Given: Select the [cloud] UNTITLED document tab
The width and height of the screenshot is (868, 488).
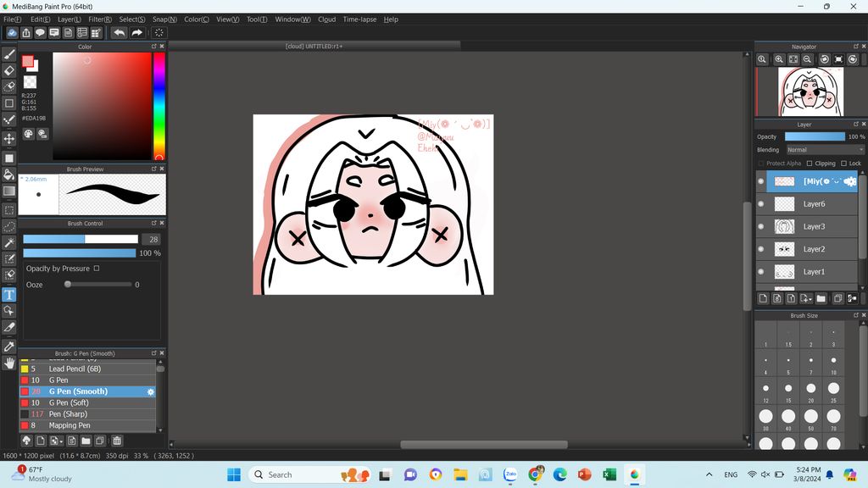Looking at the screenshot, I should (314, 46).
